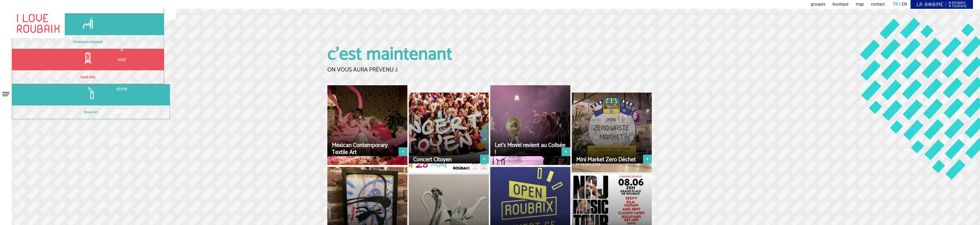Click the I Love Roubaix logo

point(38,23)
